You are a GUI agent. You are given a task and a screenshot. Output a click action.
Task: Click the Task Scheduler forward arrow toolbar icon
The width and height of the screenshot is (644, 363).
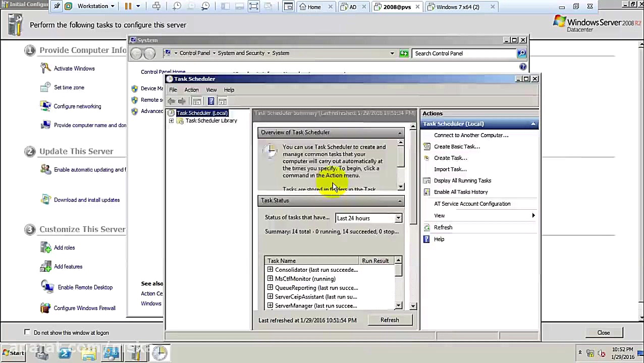click(x=182, y=101)
